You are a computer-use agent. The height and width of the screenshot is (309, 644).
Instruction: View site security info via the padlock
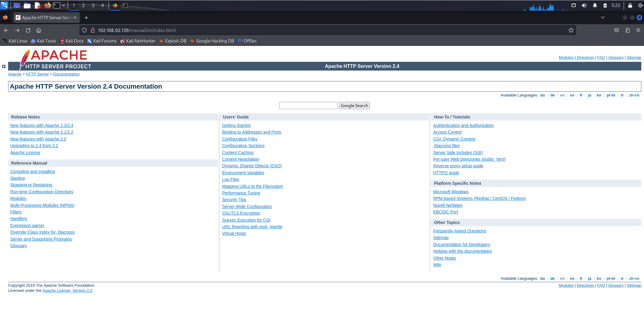click(x=93, y=30)
